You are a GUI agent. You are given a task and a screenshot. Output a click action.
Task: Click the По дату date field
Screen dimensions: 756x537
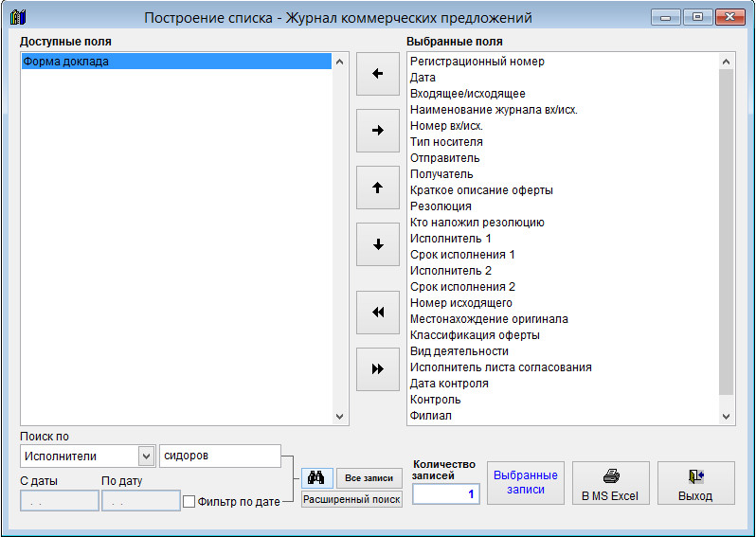141,501
